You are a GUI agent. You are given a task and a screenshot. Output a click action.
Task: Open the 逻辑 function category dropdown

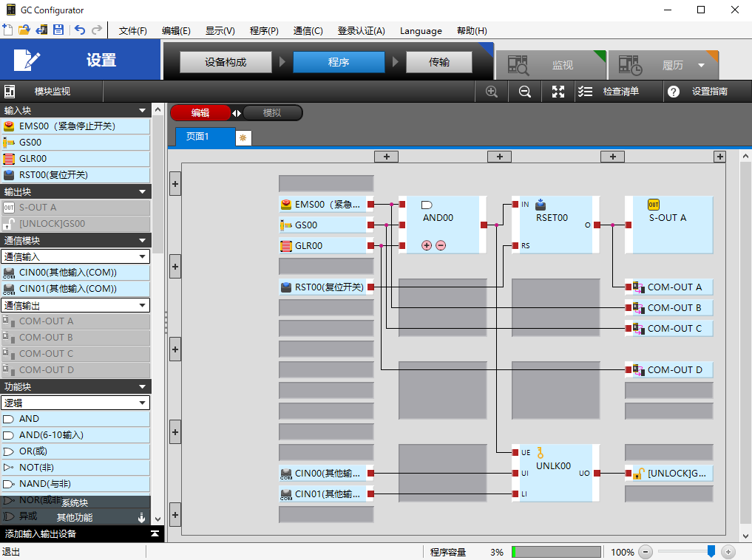pos(75,403)
